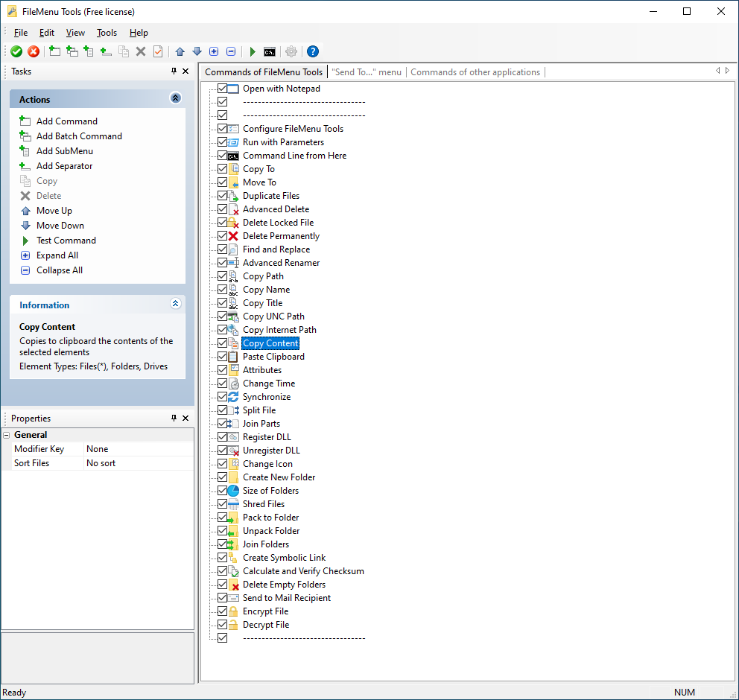Select the Duplicate Files row
This screenshot has width=739, height=700.
point(270,196)
